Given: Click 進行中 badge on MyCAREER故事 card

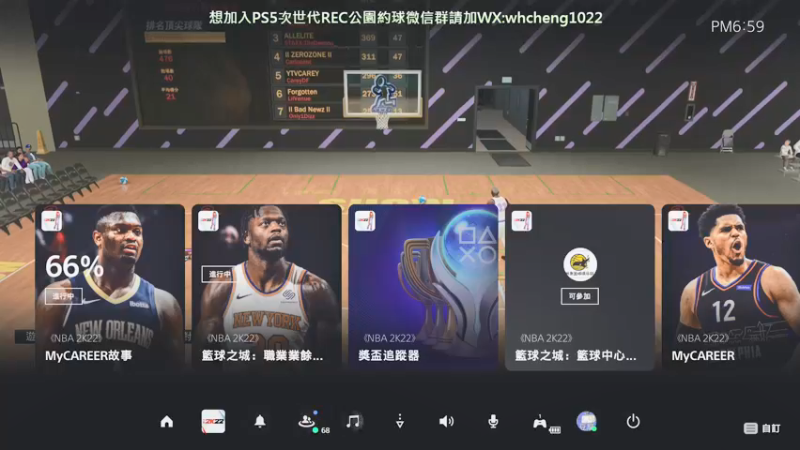Looking at the screenshot, I should coord(63,296).
